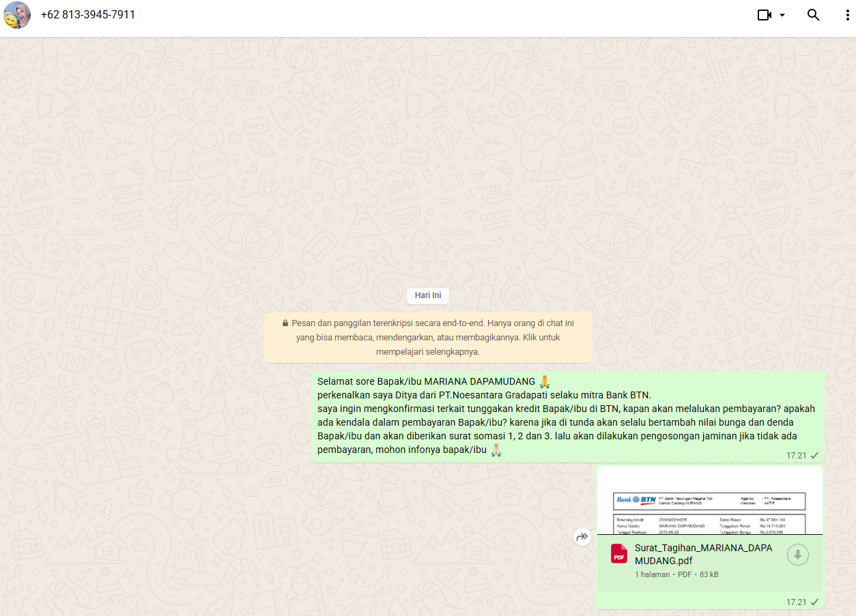
Task: Click the sent checkmark on the text message
Action: point(814,455)
